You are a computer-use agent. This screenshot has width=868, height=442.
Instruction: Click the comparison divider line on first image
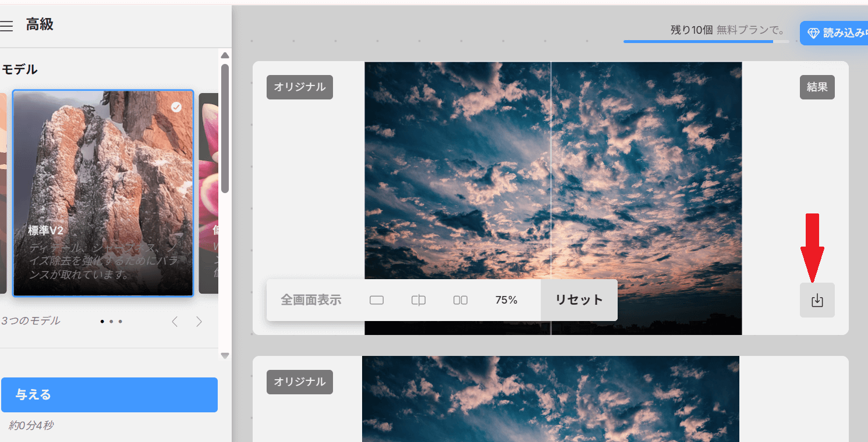[551, 198]
